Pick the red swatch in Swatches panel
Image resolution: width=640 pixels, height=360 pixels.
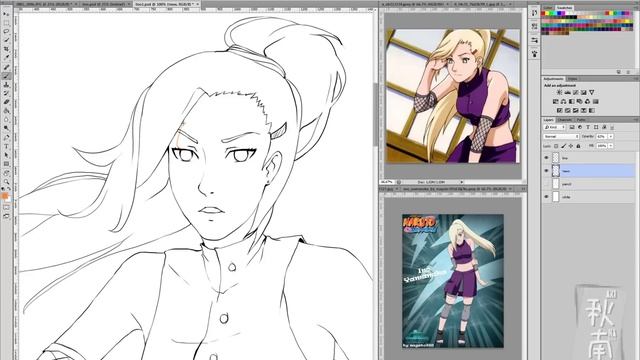[x=543, y=13]
